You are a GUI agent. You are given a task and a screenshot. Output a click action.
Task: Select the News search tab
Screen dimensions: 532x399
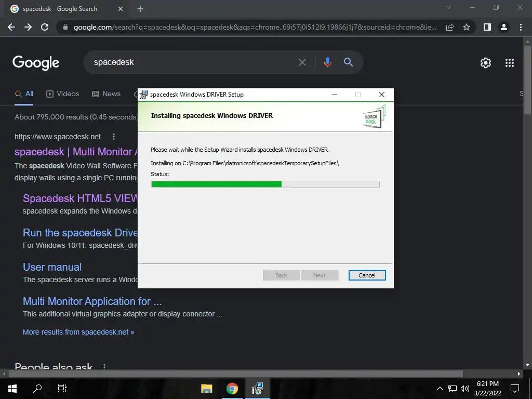[x=106, y=94]
